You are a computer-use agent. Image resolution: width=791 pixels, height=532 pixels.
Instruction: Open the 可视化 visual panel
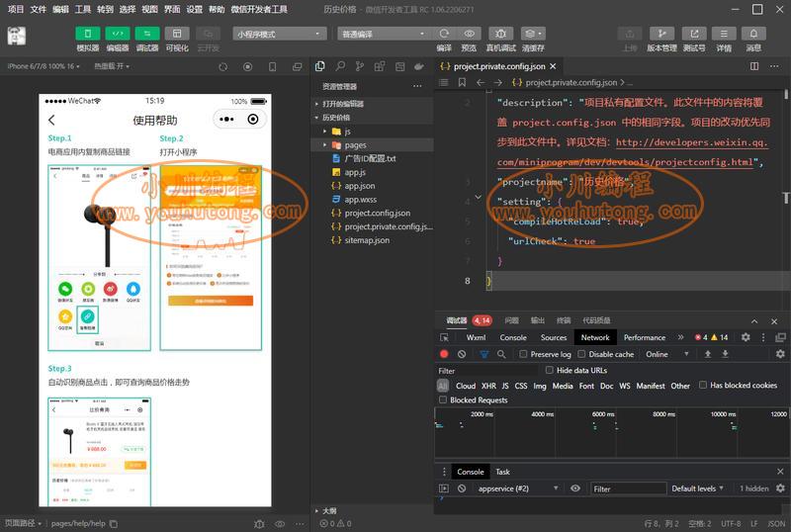177,34
